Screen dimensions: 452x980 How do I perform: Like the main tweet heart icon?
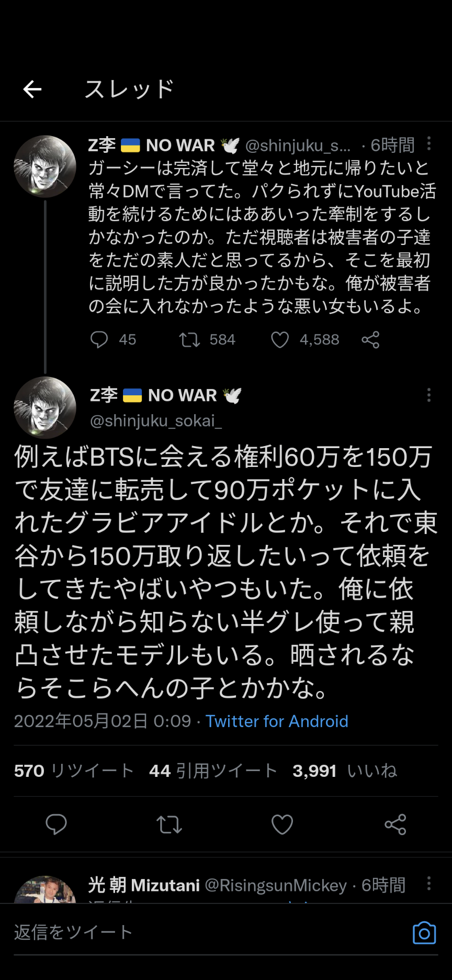pos(282,825)
